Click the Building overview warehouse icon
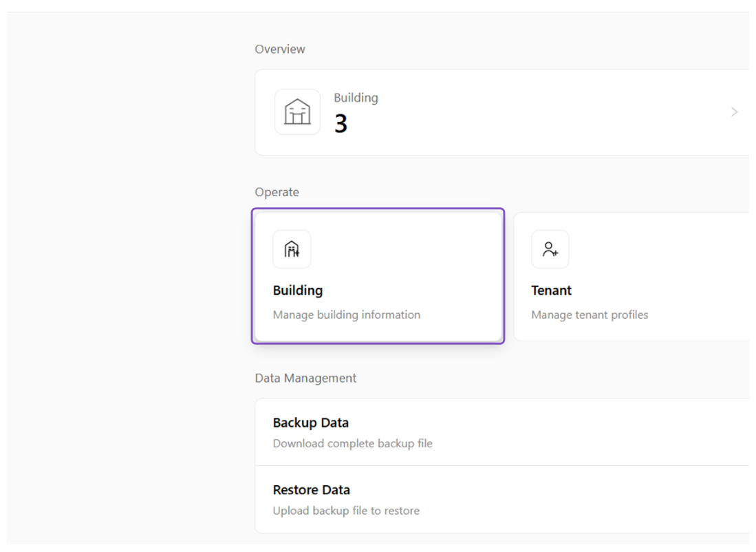 297,112
